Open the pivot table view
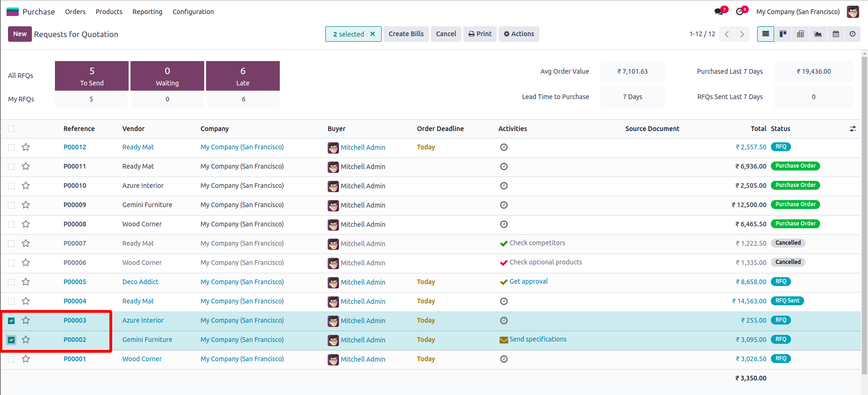The image size is (868, 395). click(800, 34)
